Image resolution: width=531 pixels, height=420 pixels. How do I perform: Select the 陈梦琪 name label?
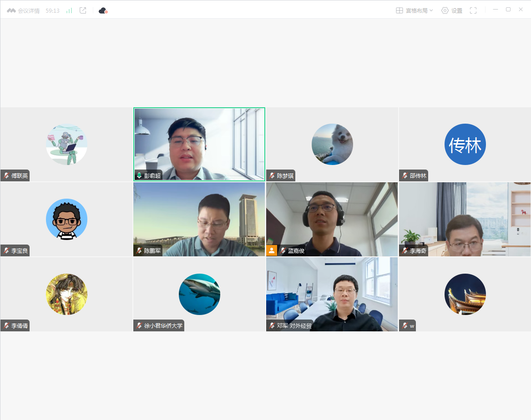(x=285, y=176)
